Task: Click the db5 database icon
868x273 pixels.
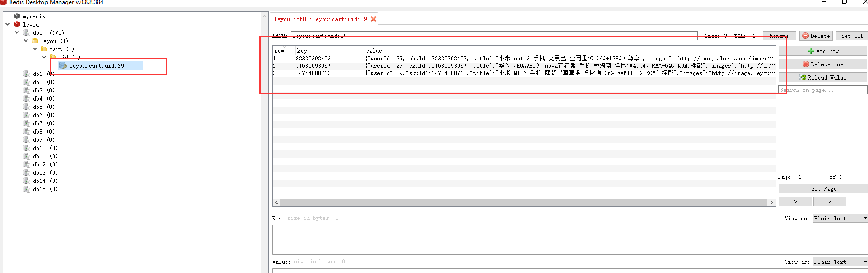Action: point(27,107)
